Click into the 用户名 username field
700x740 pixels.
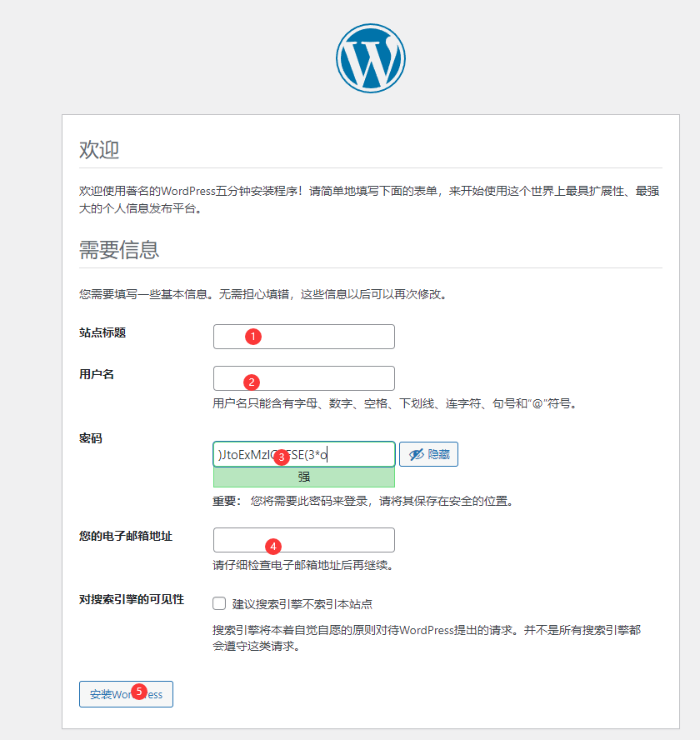[304, 378]
